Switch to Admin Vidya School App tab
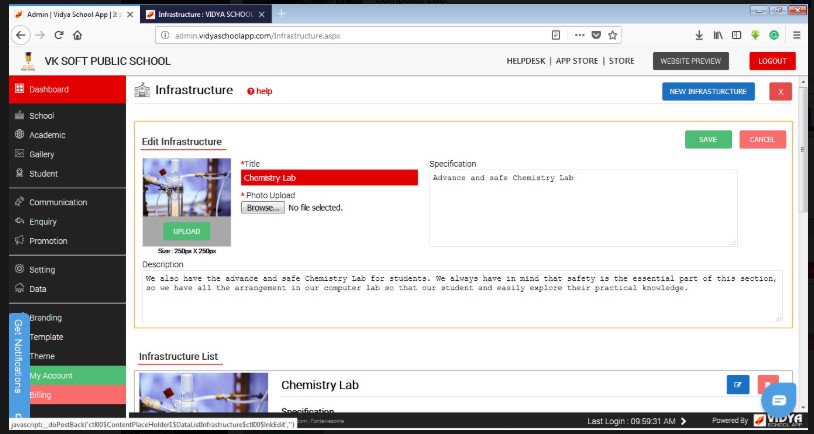The width and height of the screenshot is (814, 434). (75, 15)
